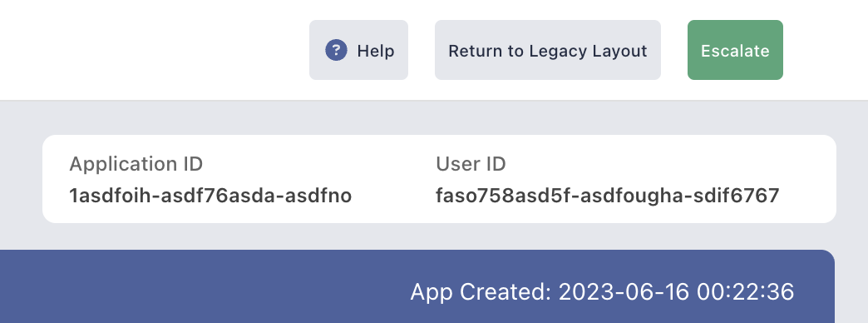868x323 pixels.
Task: Click the blue question mark Help icon
Action: [x=336, y=51]
